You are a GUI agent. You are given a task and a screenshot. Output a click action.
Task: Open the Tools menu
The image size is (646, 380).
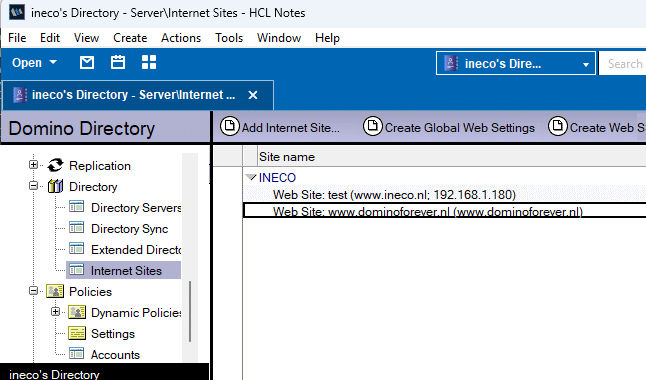[x=229, y=38]
